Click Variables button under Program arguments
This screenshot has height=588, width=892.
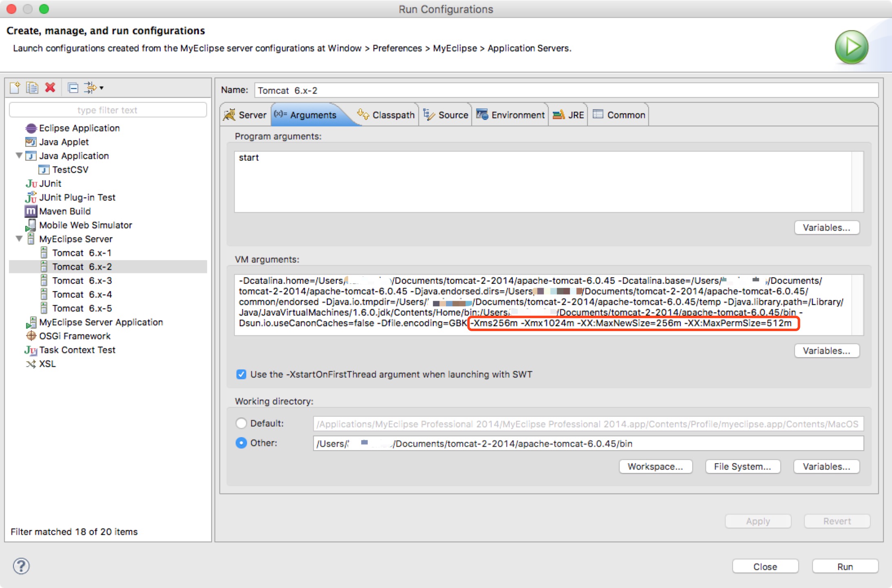(827, 228)
